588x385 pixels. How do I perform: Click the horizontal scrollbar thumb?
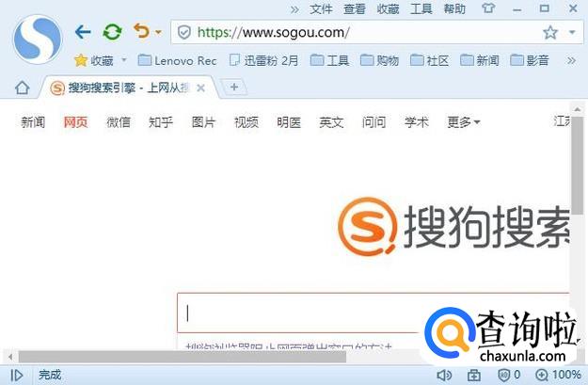183,357
